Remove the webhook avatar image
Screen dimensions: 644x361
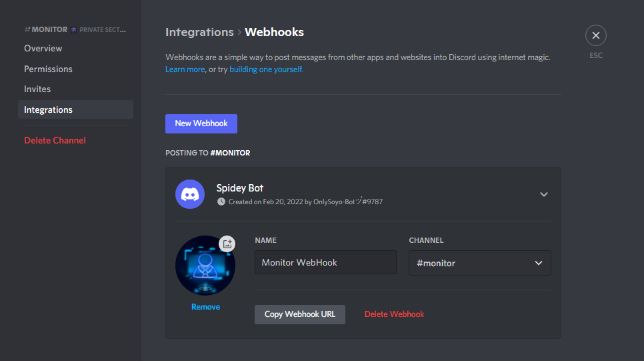click(x=205, y=307)
